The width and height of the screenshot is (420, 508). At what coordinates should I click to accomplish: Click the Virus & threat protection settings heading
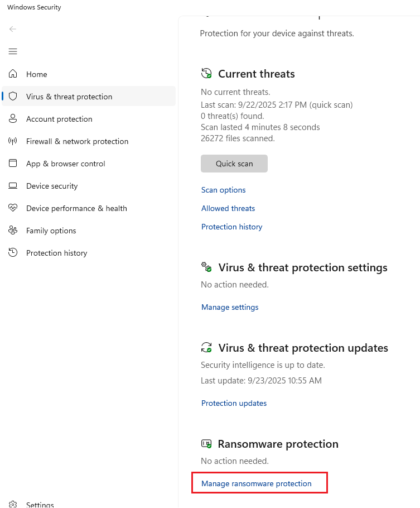coord(303,267)
